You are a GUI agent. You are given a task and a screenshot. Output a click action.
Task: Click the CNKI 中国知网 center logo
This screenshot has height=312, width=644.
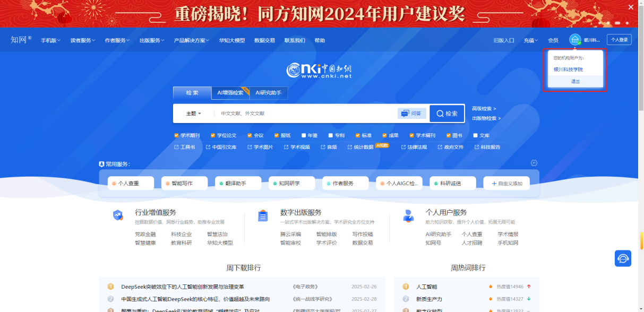point(319,71)
